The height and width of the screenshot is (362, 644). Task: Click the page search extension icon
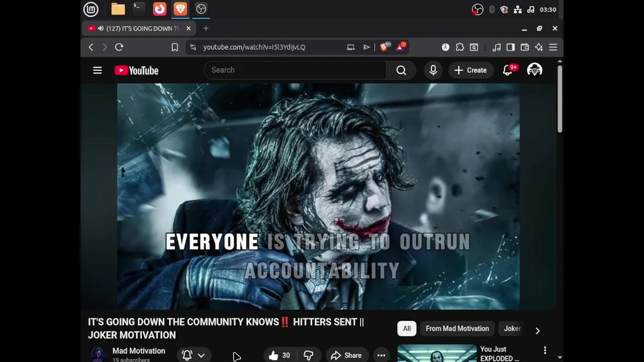[x=474, y=47]
